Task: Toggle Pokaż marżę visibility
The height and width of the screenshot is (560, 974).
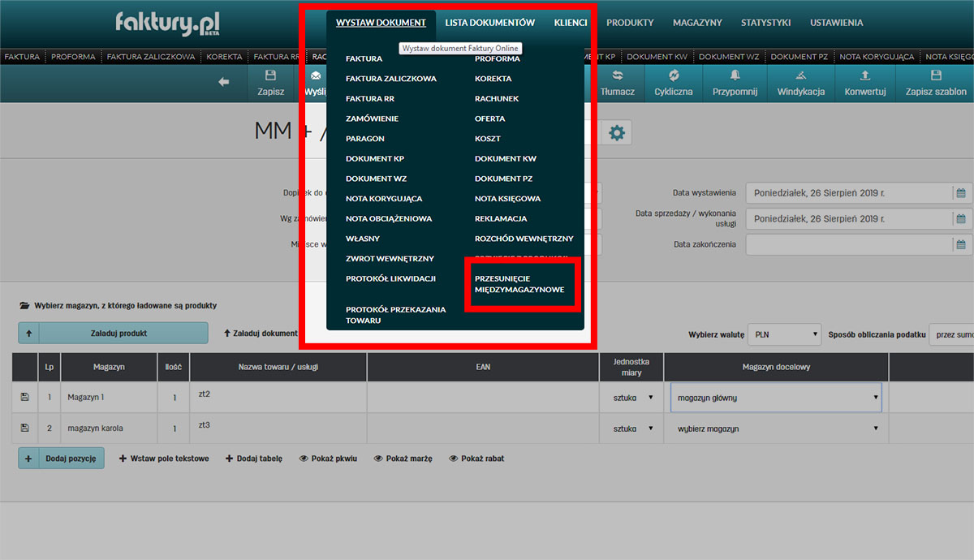Action: (x=403, y=459)
